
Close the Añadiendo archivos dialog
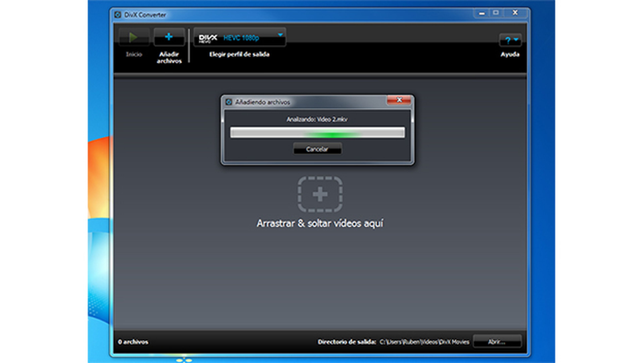coord(399,100)
